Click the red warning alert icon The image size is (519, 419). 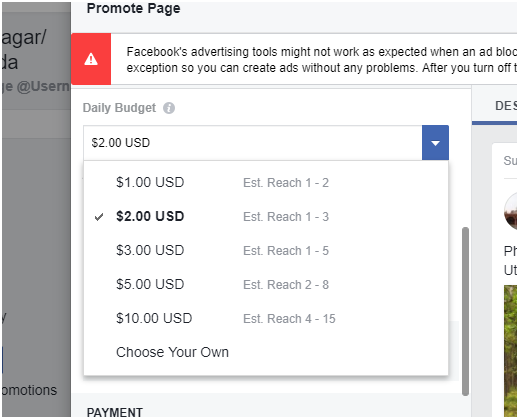coord(91,59)
